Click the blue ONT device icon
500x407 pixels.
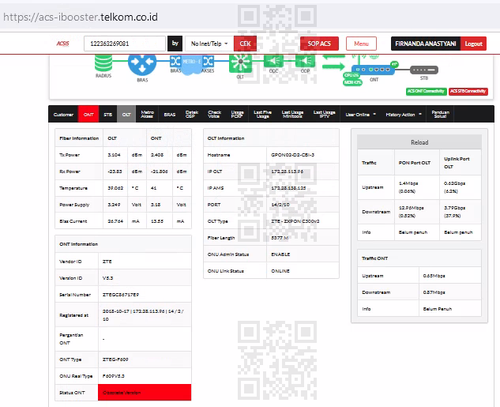pos(373,70)
